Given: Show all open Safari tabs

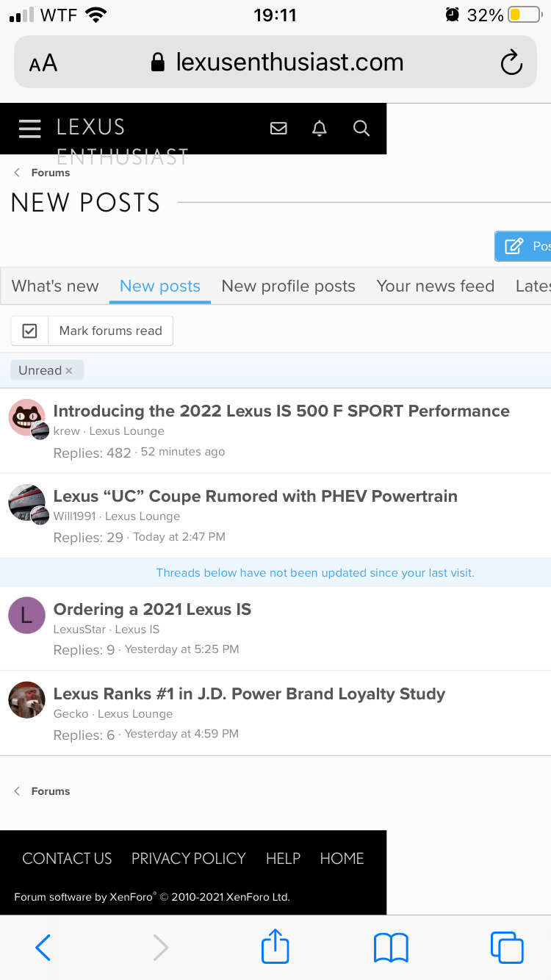Looking at the screenshot, I should [x=506, y=947].
